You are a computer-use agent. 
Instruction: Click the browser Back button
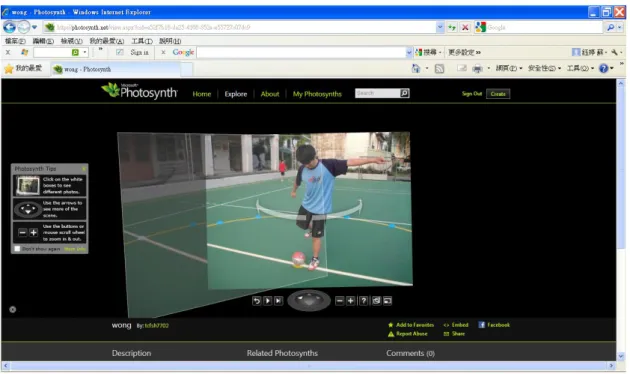10,27
